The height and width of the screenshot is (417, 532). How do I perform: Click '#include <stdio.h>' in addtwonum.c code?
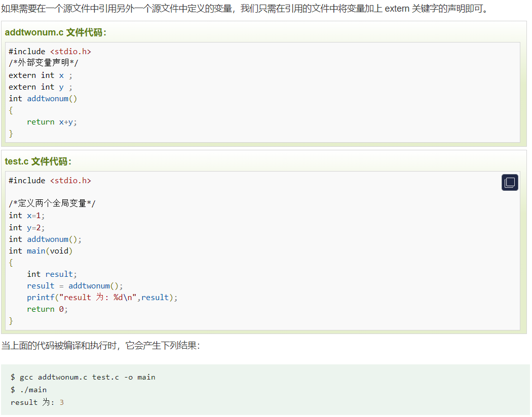pyautogui.click(x=50, y=52)
